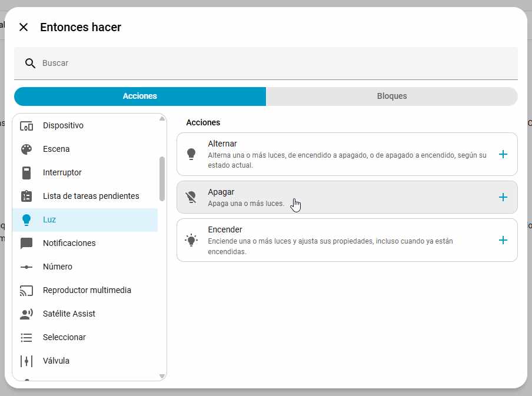Click the plus icon for Encender

click(x=503, y=240)
